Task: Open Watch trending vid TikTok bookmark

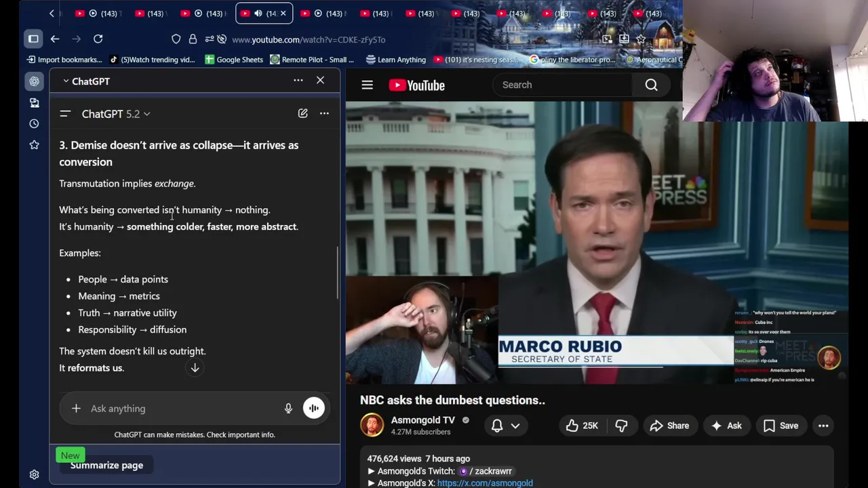Action: click(152, 60)
